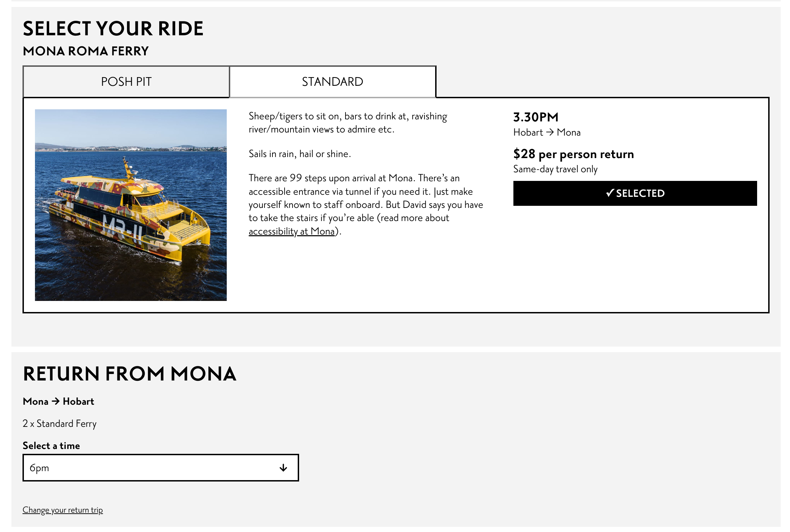
Task: Select the Standard ferry tab
Action: 332,82
